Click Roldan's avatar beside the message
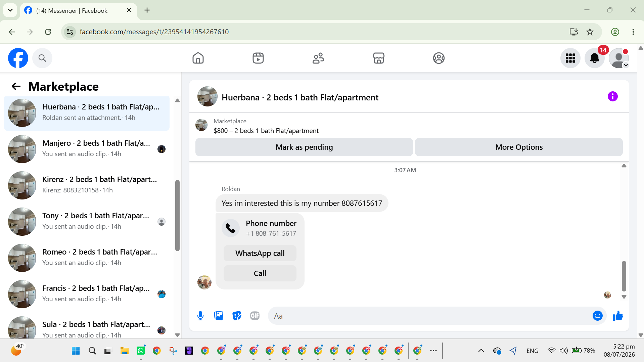Screen dimensions: 644x362 [x=204, y=282]
